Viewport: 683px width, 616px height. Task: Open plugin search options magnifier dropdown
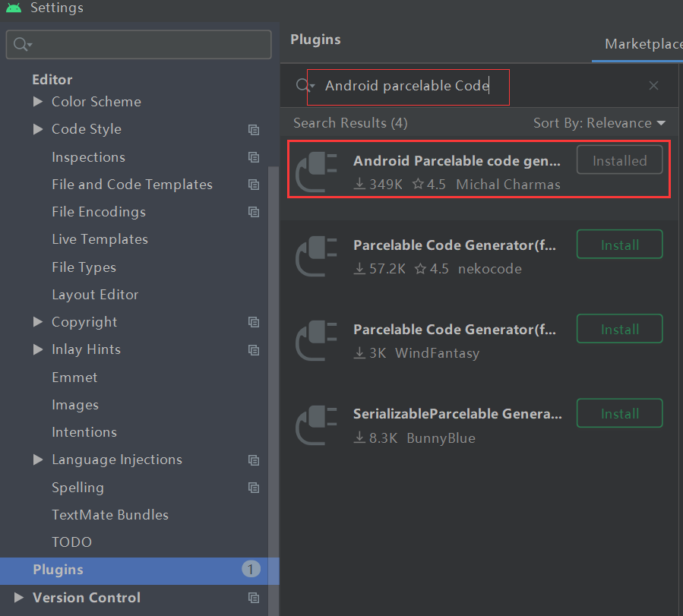tap(305, 85)
